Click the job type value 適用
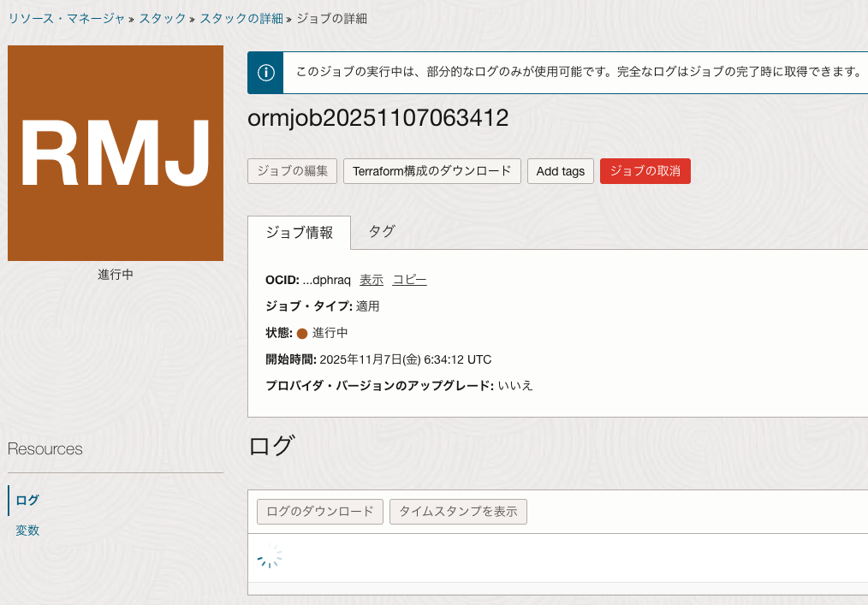 pos(367,306)
